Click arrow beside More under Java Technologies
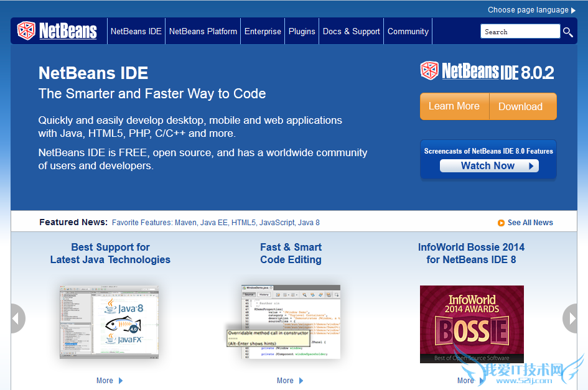The height and width of the screenshot is (390, 588). tap(121, 381)
